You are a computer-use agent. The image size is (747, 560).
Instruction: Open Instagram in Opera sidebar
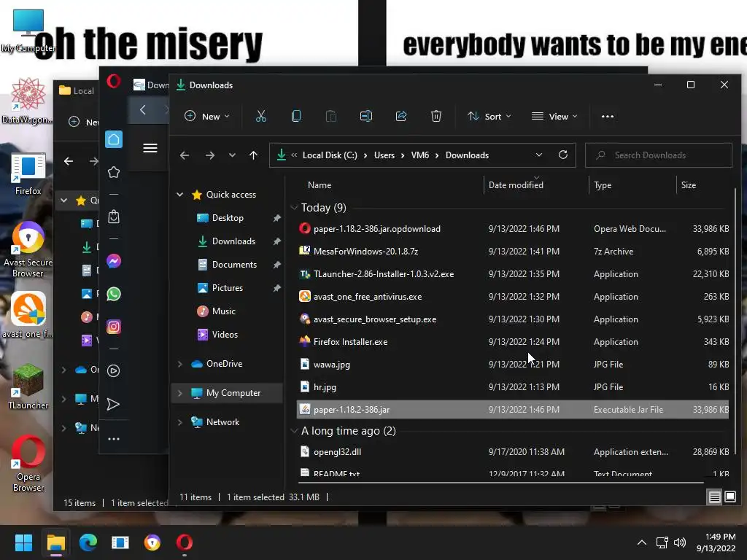113,327
